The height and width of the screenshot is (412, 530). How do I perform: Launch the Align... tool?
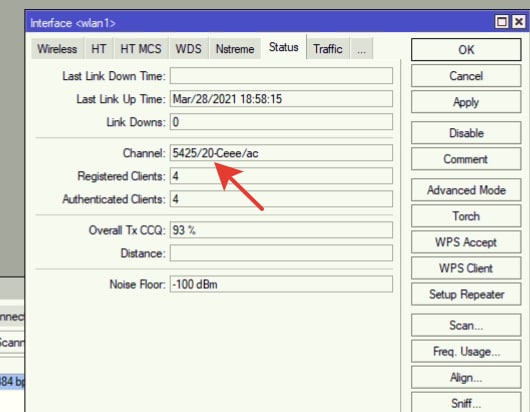466,377
